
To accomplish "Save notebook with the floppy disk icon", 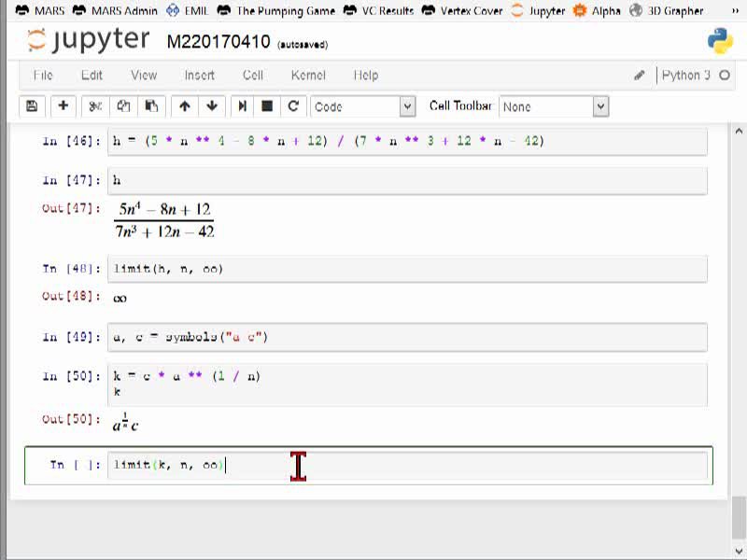I will point(32,106).
